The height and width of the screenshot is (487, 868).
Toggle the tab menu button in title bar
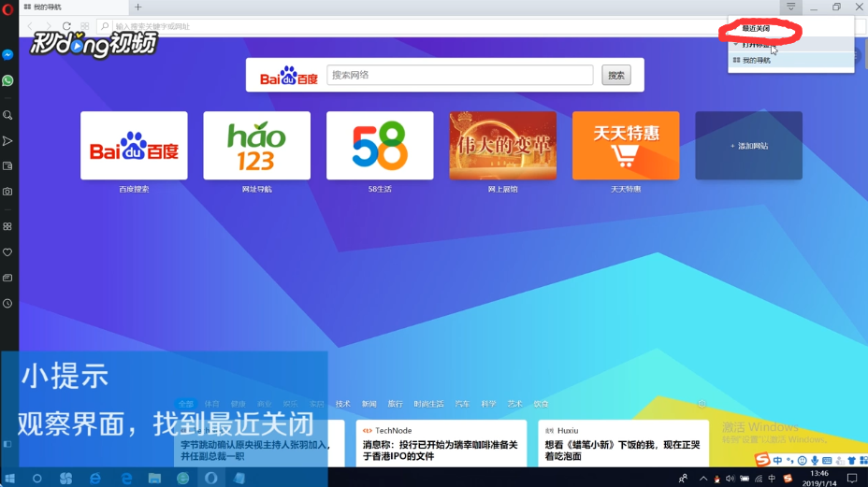pyautogui.click(x=790, y=7)
